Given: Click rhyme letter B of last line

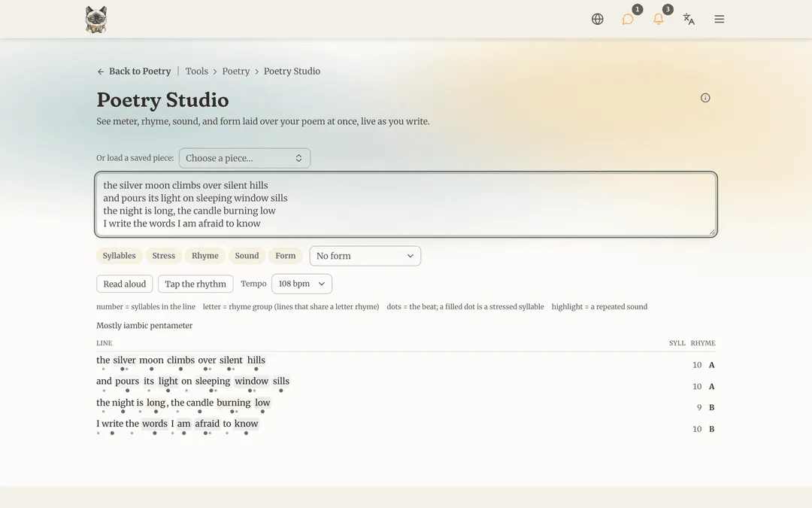Looking at the screenshot, I should point(711,429).
